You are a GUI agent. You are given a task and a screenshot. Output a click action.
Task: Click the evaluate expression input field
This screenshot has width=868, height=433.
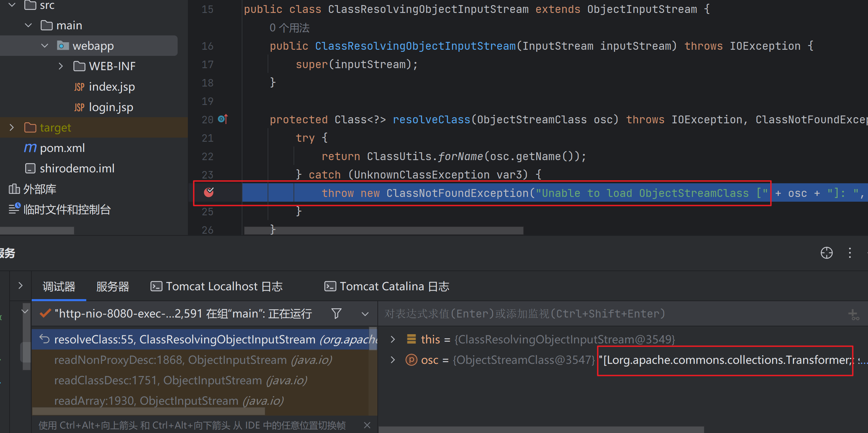[x=610, y=313]
